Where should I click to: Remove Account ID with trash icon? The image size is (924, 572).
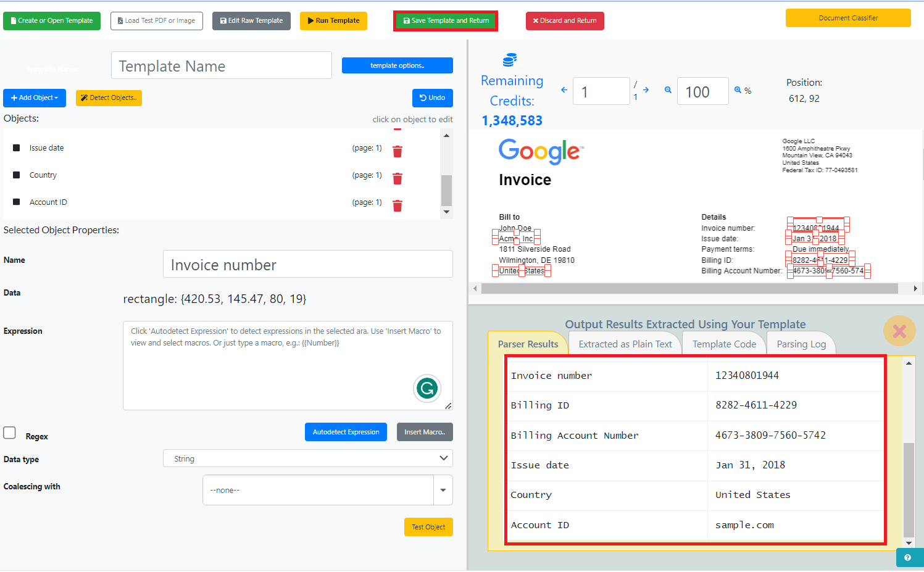tap(397, 205)
